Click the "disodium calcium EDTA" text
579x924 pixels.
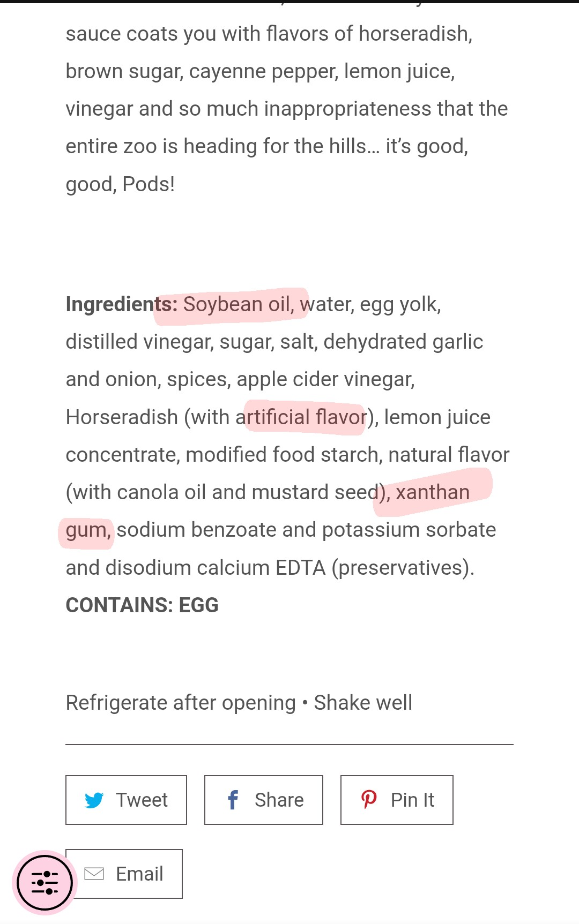[216, 568]
